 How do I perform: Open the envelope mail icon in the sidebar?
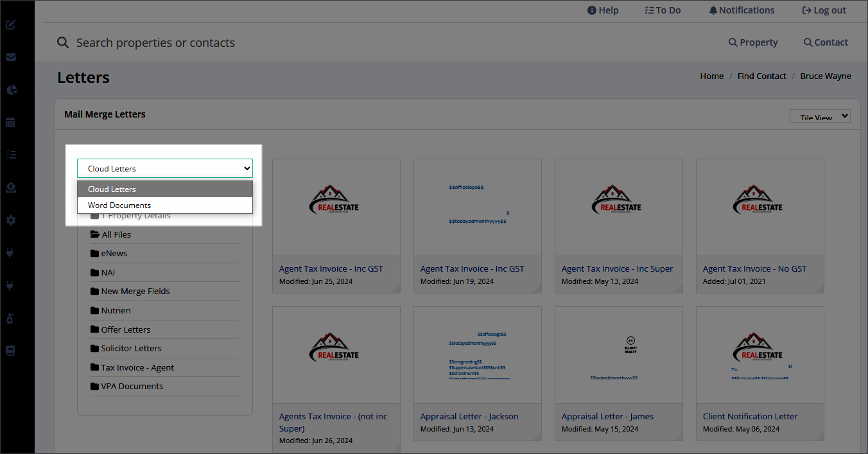[x=11, y=57]
